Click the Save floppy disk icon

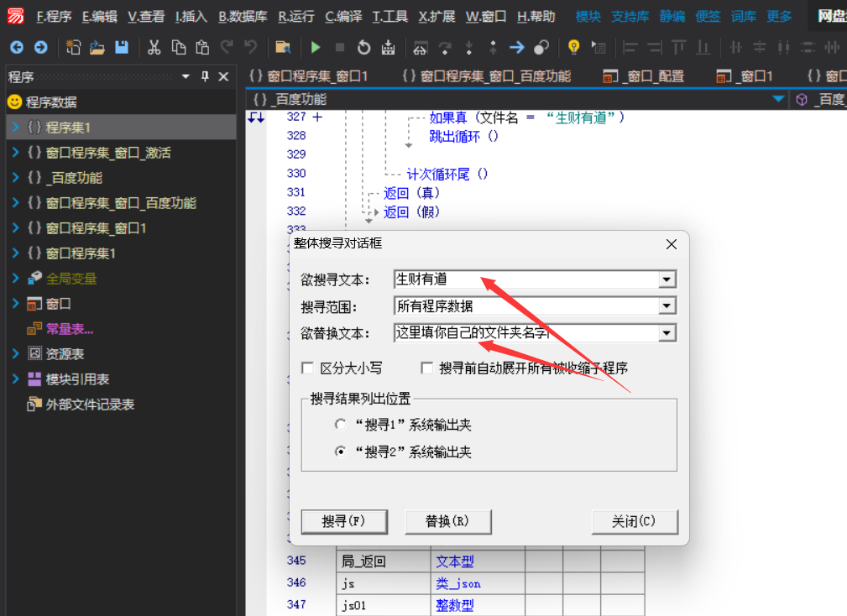(x=121, y=47)
